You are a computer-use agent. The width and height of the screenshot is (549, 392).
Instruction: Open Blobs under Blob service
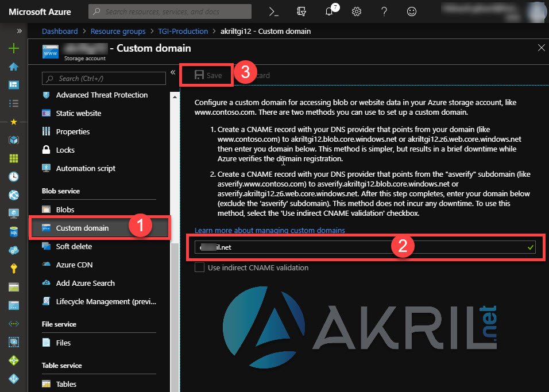[58, 209]
